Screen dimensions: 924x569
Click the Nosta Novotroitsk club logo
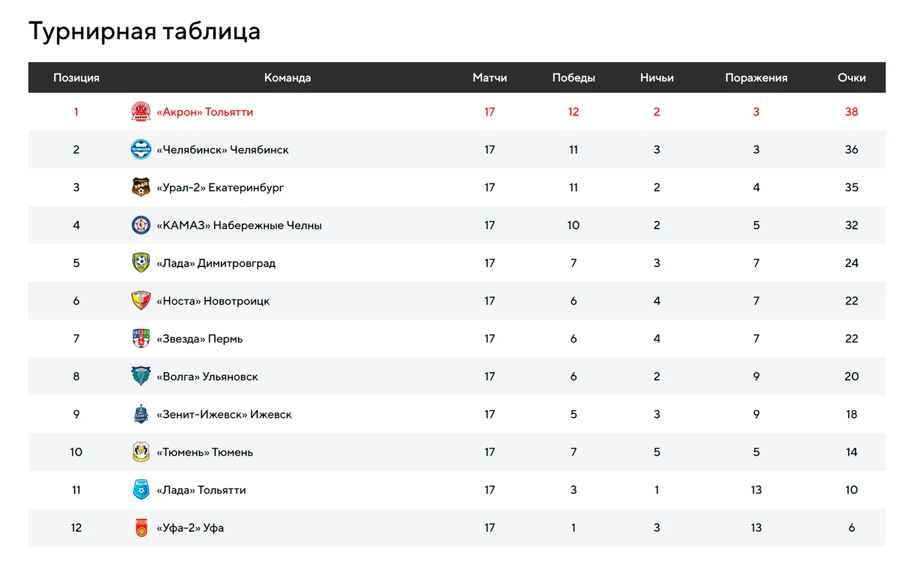pos(140,301)
